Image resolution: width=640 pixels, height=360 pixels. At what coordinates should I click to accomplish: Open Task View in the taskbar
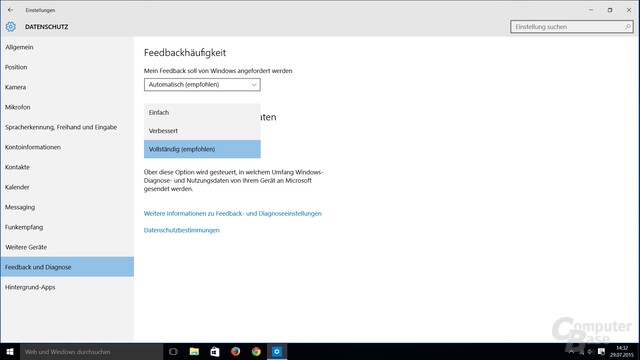point(173,351)
